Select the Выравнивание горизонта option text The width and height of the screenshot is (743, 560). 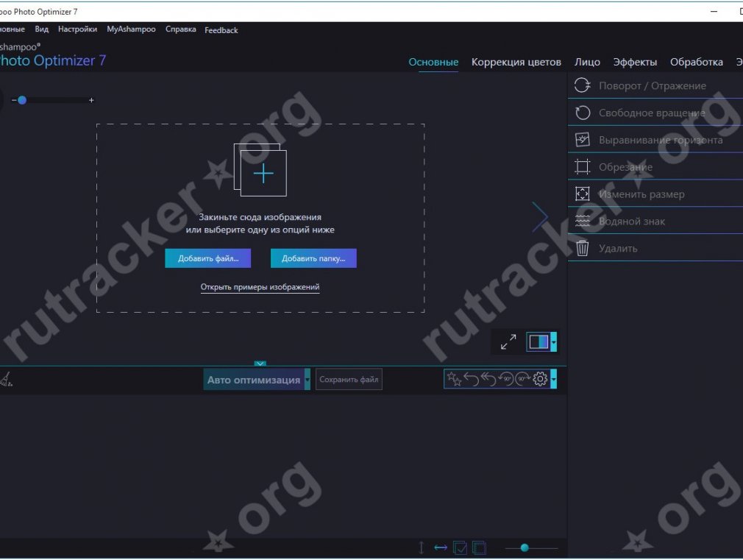[661, 140]
